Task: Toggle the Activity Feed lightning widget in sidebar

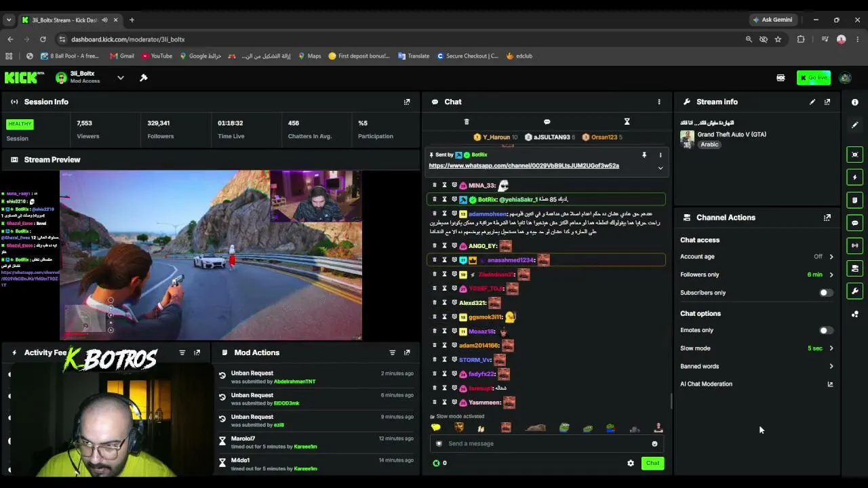Action: (855, 178)
